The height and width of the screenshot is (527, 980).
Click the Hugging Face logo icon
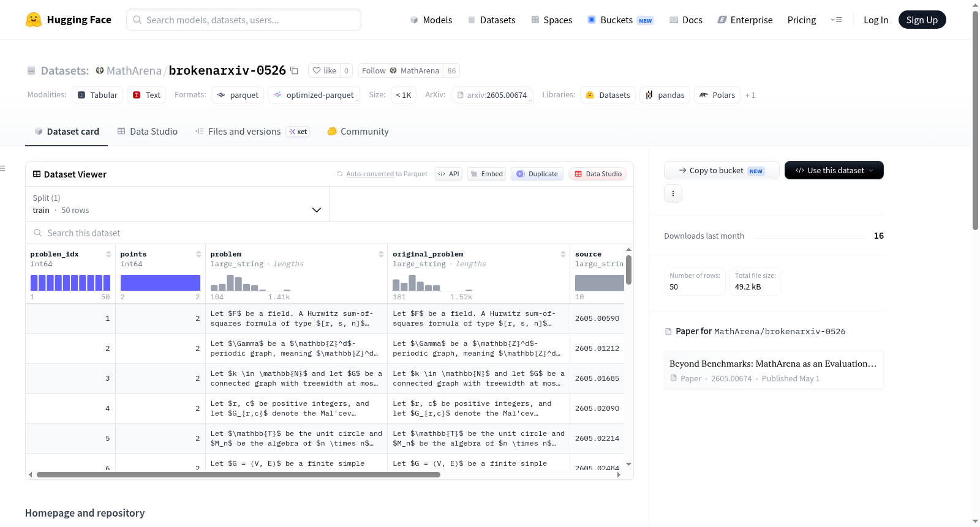34,20
